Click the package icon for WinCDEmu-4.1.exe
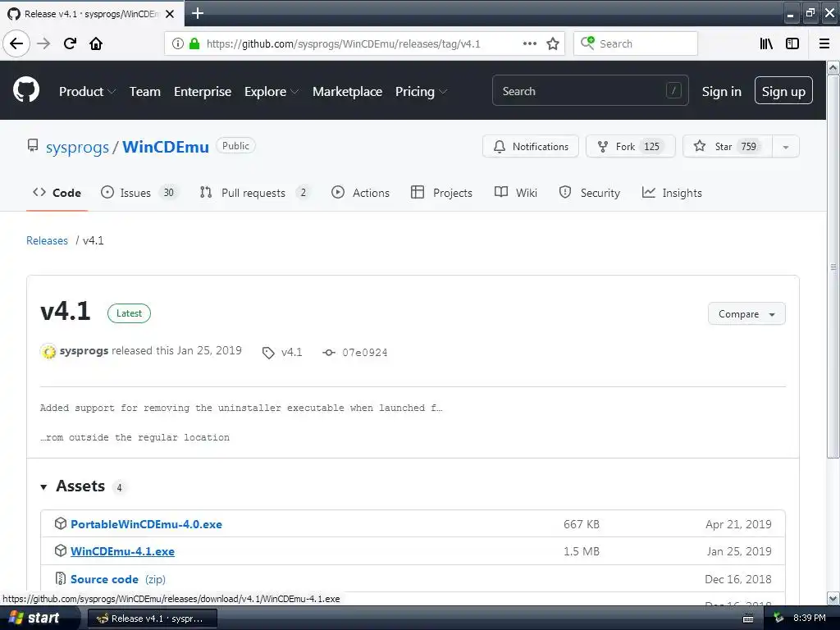840x630 pixels. click(x=61, y=550)
